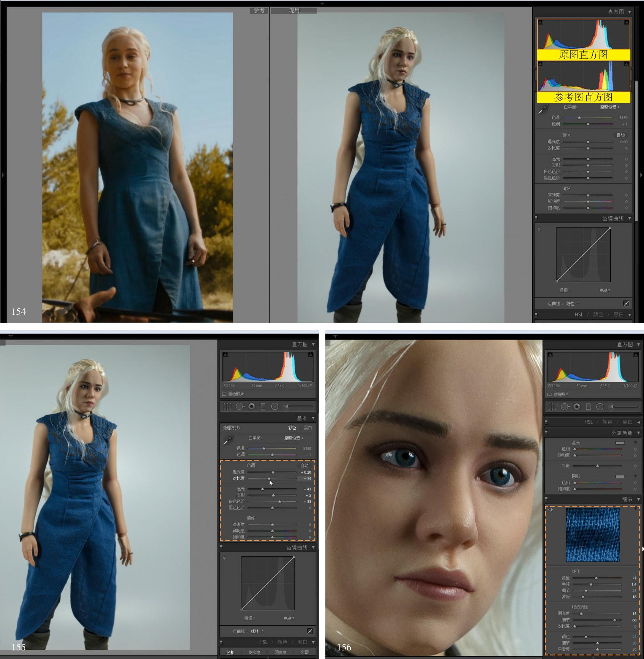Activate tone curve target adjustment tool, reference-compare window
The height and width of the screenshot is (659, 644).
pos(539,229)
